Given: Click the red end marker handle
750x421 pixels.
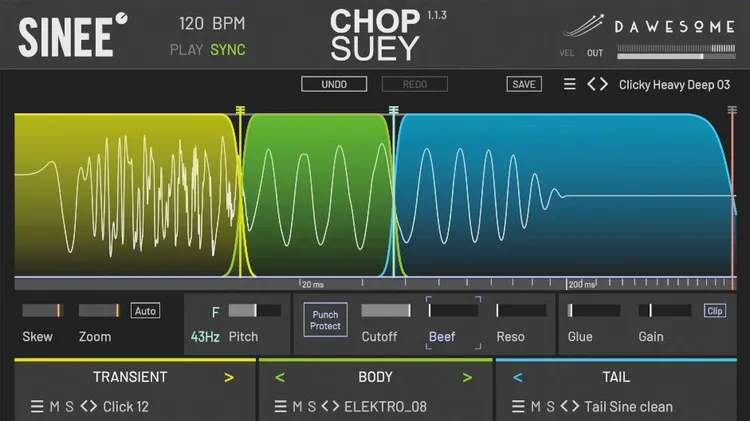Looking at the screenshot, I should [732, 111].
